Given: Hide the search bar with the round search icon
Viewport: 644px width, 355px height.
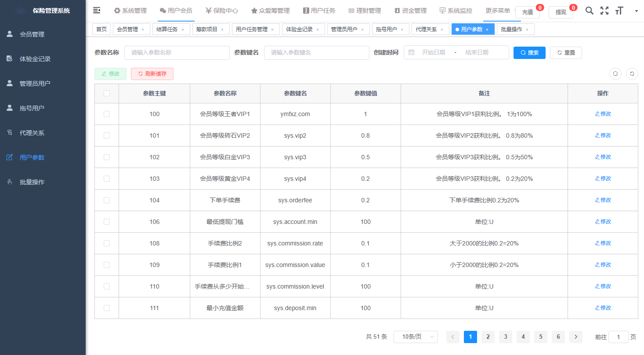Looking at the screenshot, I should [x=615, y=73].
